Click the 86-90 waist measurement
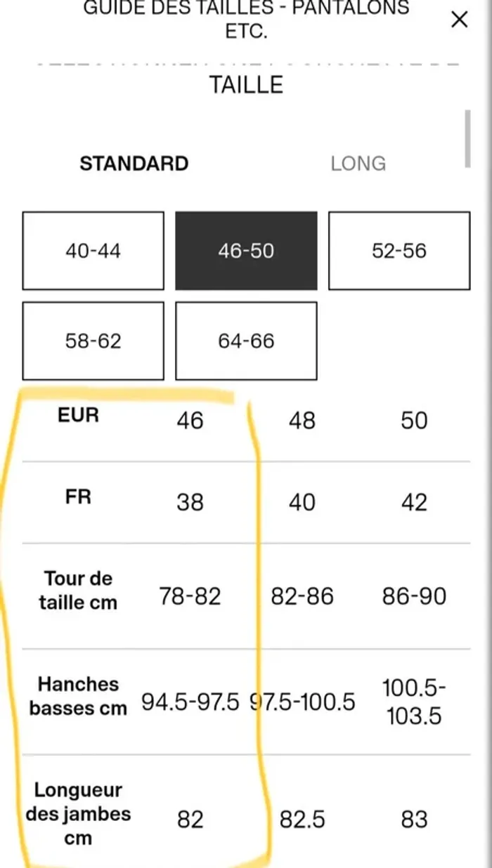This screenshot has width=492, height=868. (414, 596)
